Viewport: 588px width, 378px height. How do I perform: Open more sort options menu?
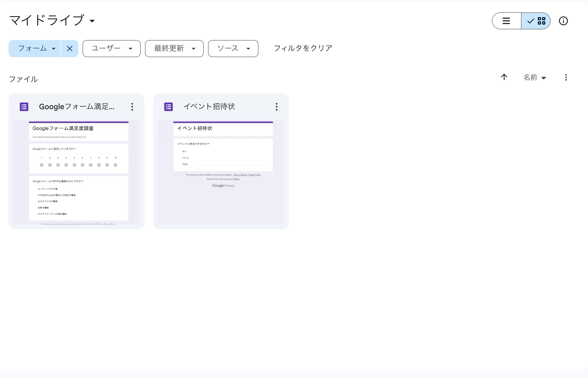pyautogui.click(x=566, y=77)
